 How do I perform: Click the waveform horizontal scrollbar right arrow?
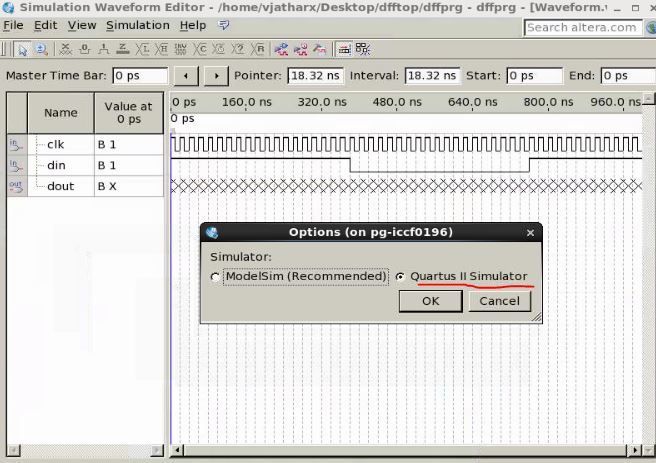[635, 450]
